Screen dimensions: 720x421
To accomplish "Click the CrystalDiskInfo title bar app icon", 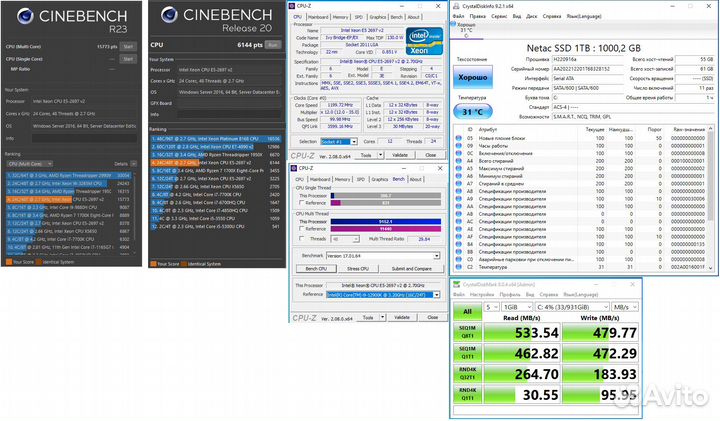I will pyautogui.click(x=456, y=6).
